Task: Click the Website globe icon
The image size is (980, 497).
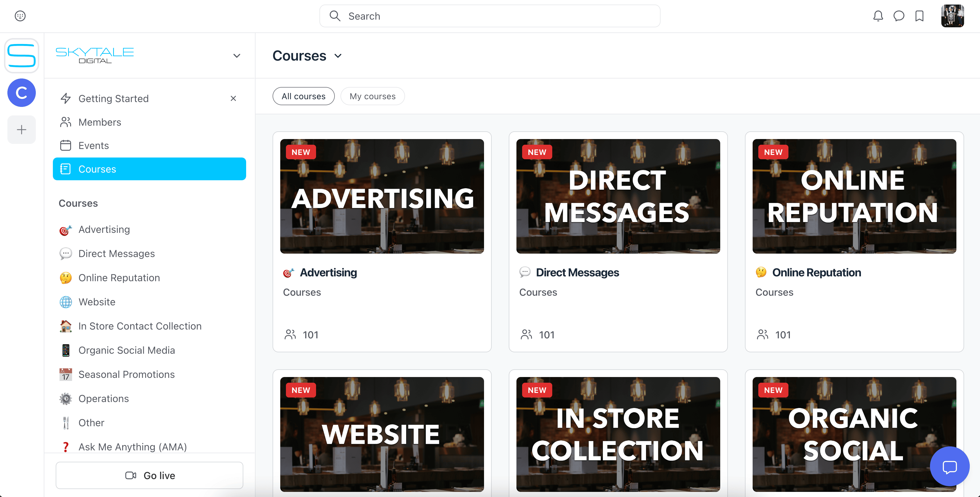Action: [x=65, y=302]
